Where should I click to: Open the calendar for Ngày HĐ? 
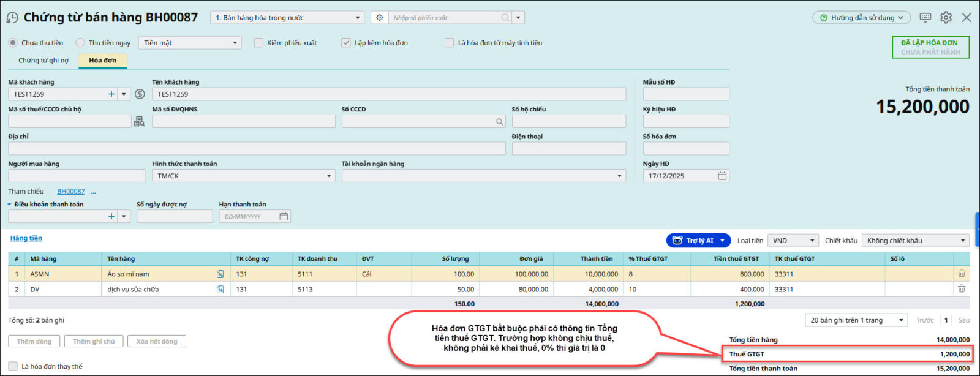[722, 176]
